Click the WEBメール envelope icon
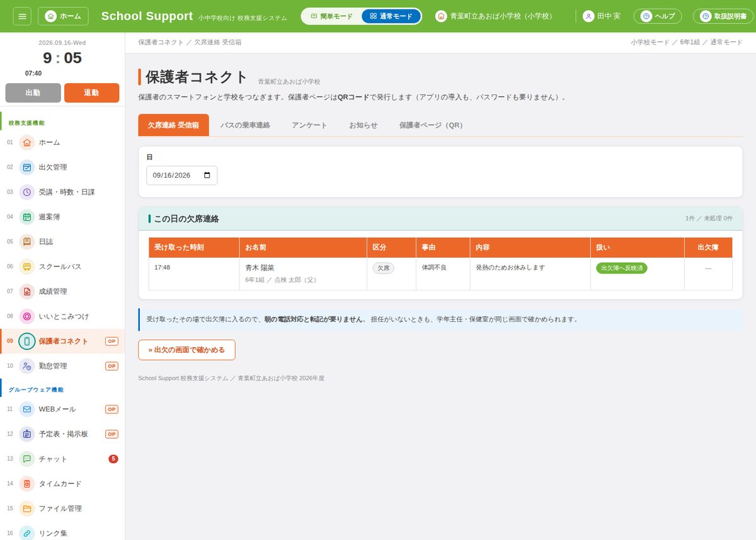 [26, 409]
